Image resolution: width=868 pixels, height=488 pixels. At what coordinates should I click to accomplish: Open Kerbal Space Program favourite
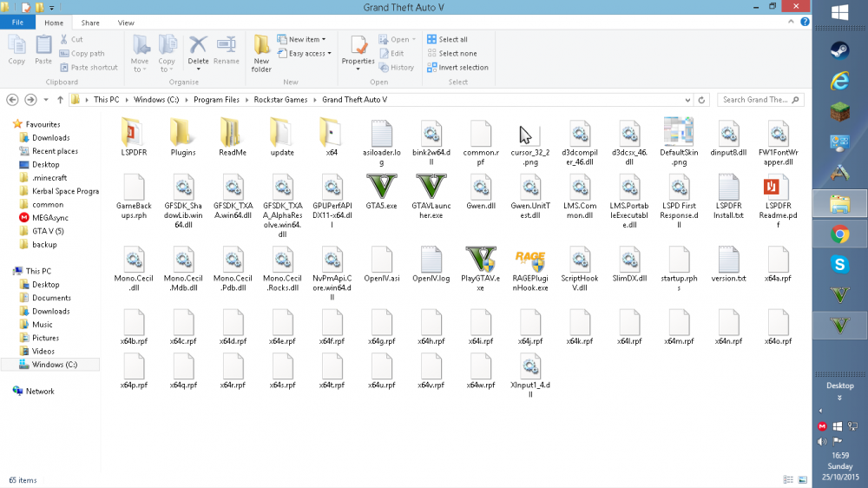59,191
